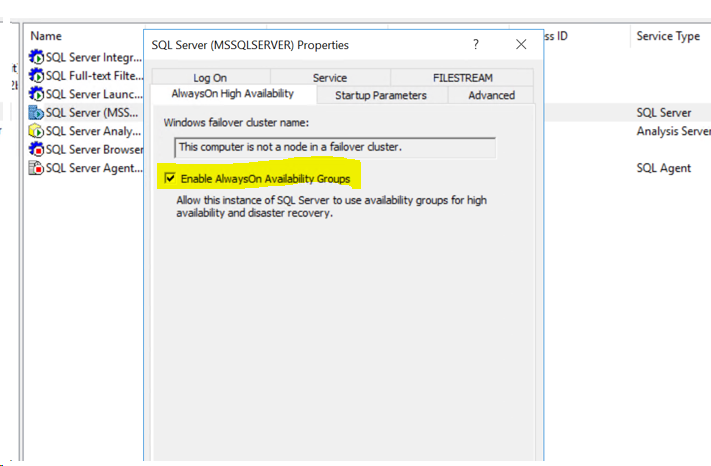Click the SQL Server Analysis Services icon
Screen dimensions: 711x466
[x=37, y=131]
